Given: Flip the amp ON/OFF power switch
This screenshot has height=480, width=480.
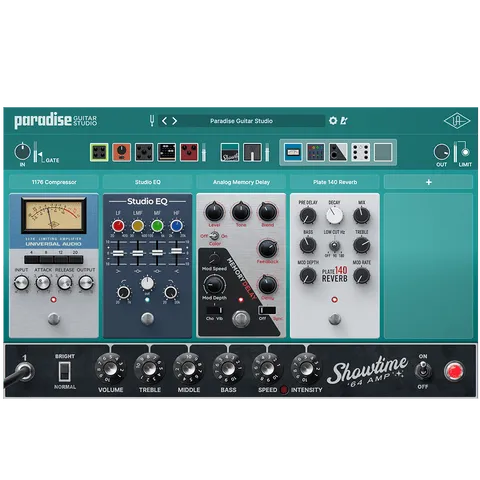Looking at the screenshot, I should (x=423, y=371).
